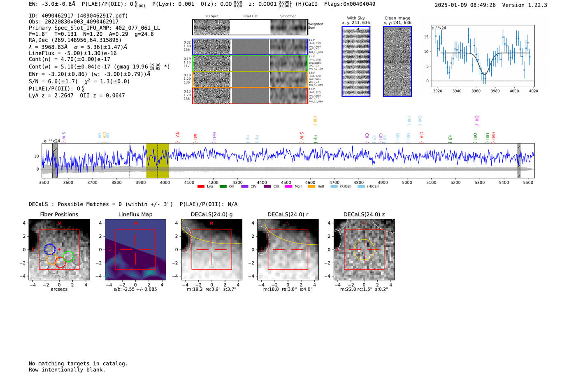Click the S/N = 6.6(±1.7) value
The image size is (576, 392).
point(53,81)
